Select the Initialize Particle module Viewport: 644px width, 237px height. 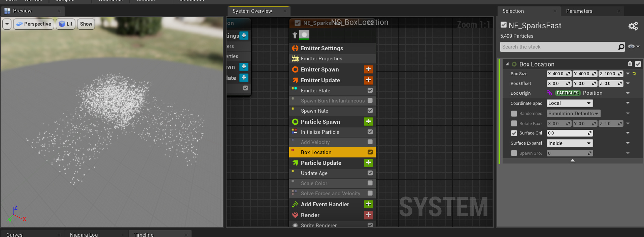coord(332,132)
